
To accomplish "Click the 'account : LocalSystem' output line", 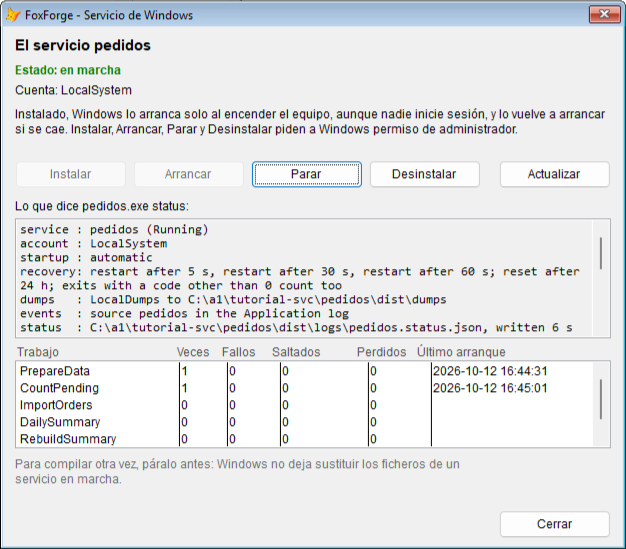I will tap(94, 244).
